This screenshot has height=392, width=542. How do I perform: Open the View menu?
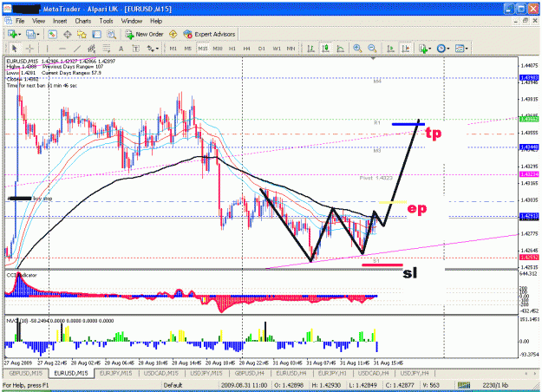tap(39, 21)
